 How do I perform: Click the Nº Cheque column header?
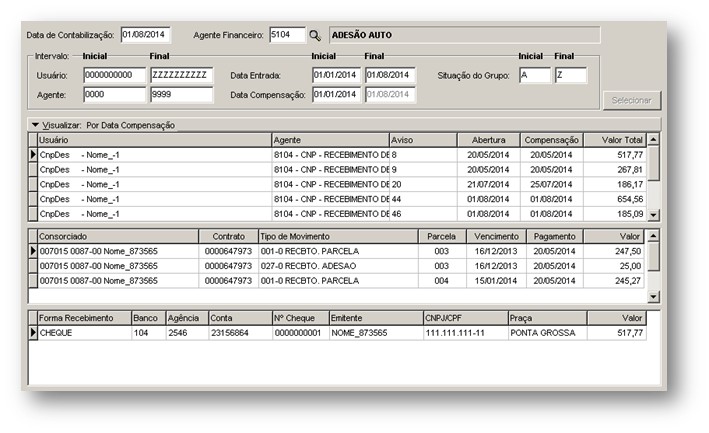click(301, 318)
